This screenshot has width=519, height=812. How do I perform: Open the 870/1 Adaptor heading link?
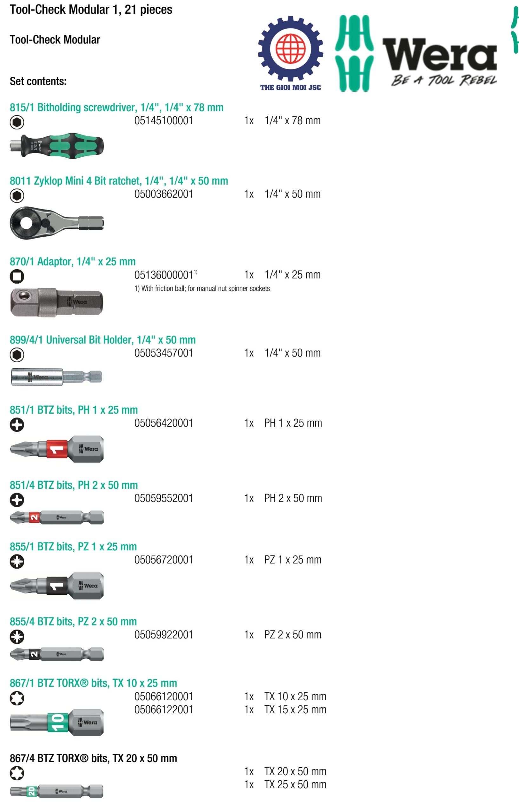(73, 262)
